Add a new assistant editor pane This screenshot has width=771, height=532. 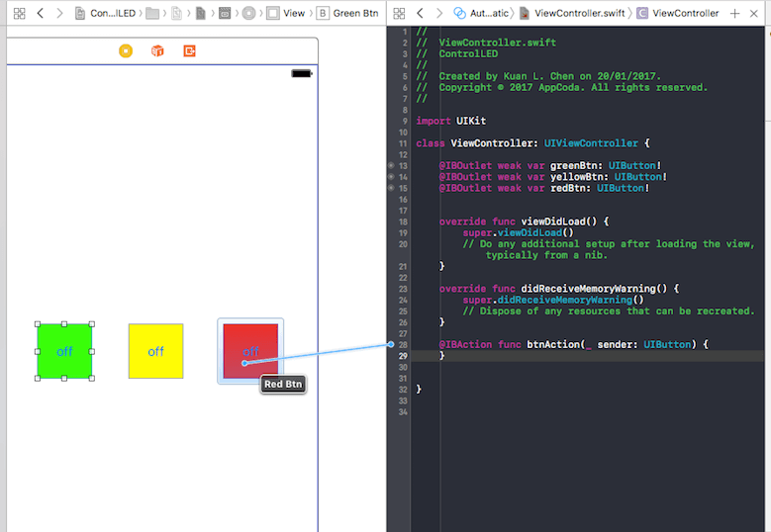pyautogui.click(x=735, y=13)
